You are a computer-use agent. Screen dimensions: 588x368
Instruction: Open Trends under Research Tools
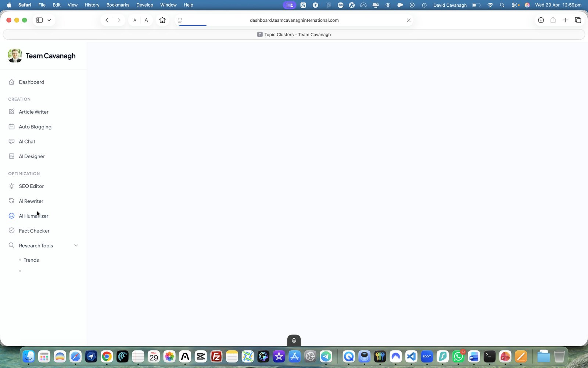click(31, 260)
